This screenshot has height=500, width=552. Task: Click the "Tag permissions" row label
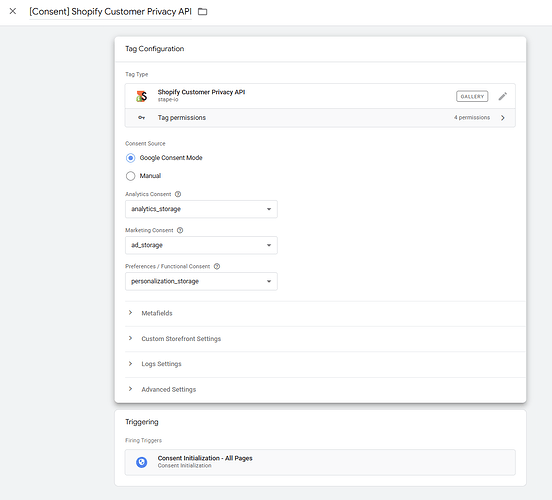[x=182, y=118]
